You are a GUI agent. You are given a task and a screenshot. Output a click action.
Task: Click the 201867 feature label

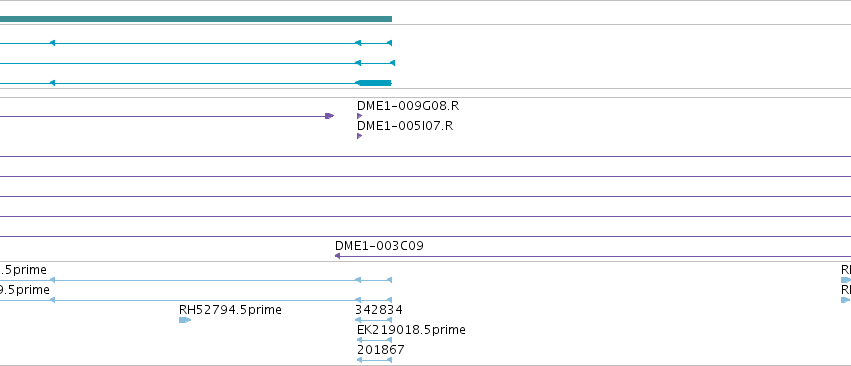click(x=380, y=350)
